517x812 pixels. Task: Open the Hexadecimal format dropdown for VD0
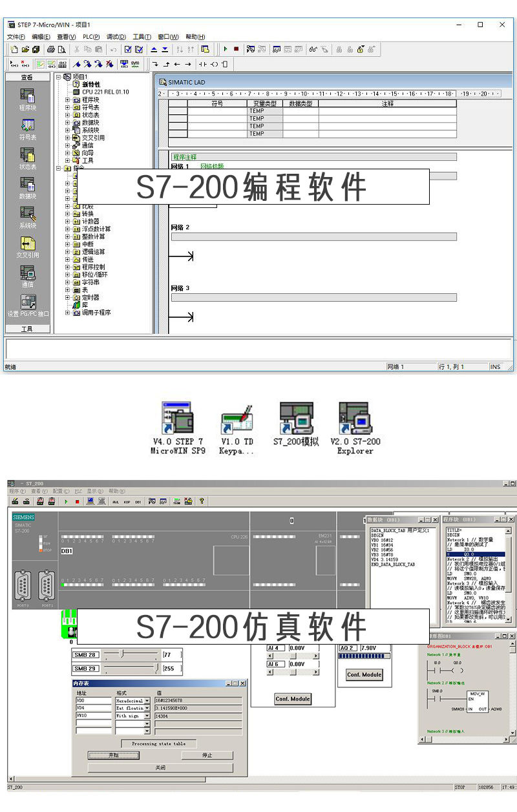click(x=147, y=700)
